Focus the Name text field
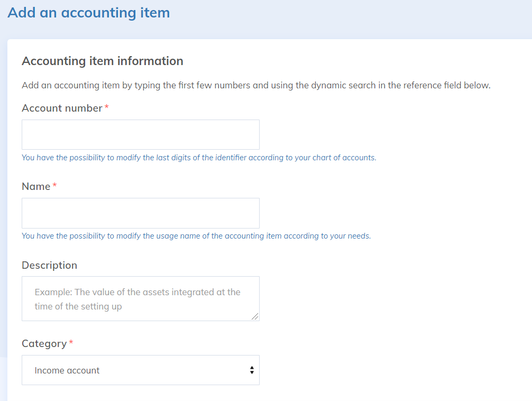This screenshot has width=532, height=401. [x=140, y=213]
